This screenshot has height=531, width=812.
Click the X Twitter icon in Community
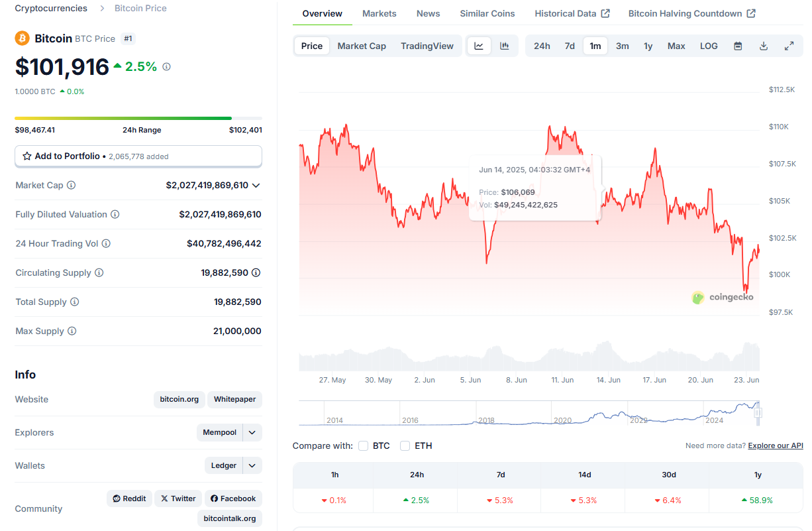click(x=164, y=499)
